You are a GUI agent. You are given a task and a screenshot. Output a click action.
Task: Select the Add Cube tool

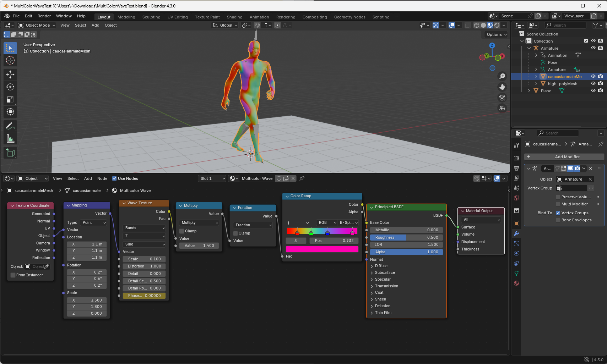[10, 153]
